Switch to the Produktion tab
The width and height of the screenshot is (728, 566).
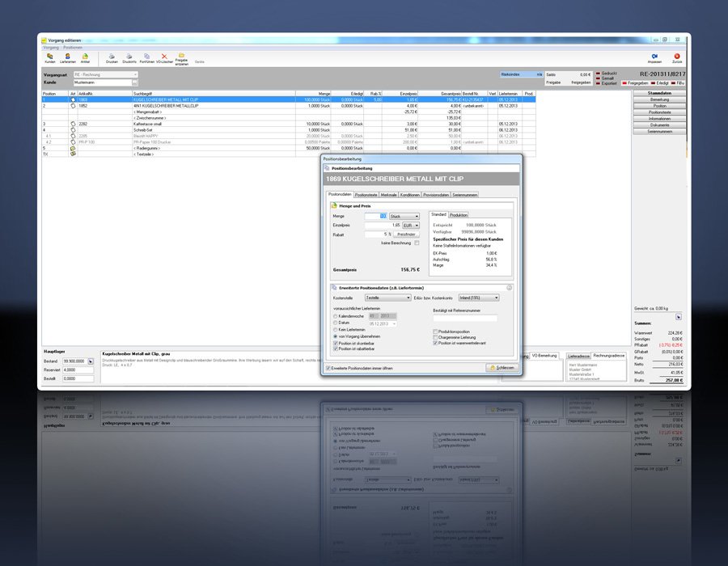(x=459, y=215)
